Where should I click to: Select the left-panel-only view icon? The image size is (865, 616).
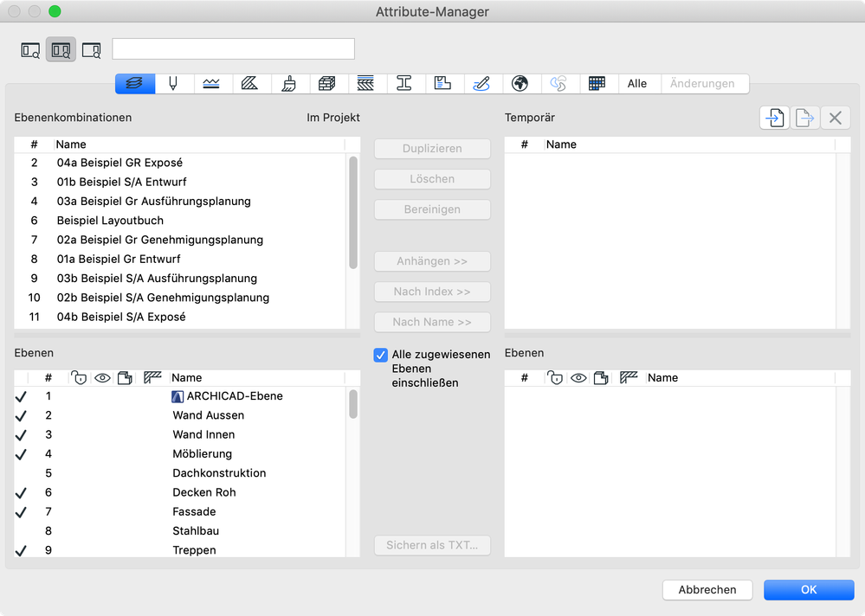(x=30, y=51)
